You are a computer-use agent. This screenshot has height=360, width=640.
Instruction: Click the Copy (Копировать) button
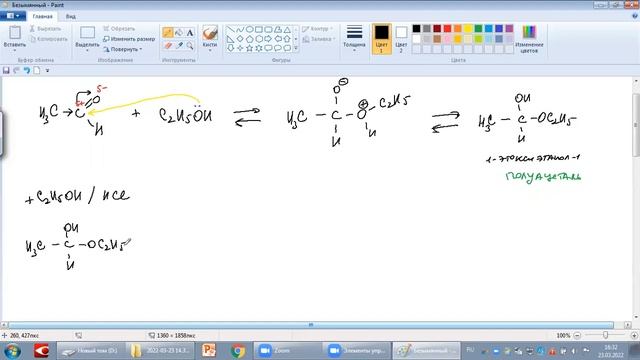pos(49,39)
